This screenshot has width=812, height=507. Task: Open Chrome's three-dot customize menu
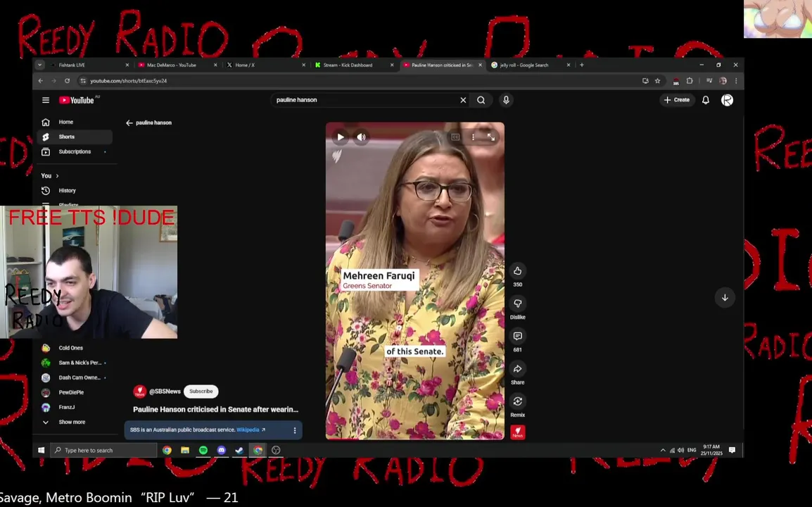pyautogui.click(x=736, y=81)
